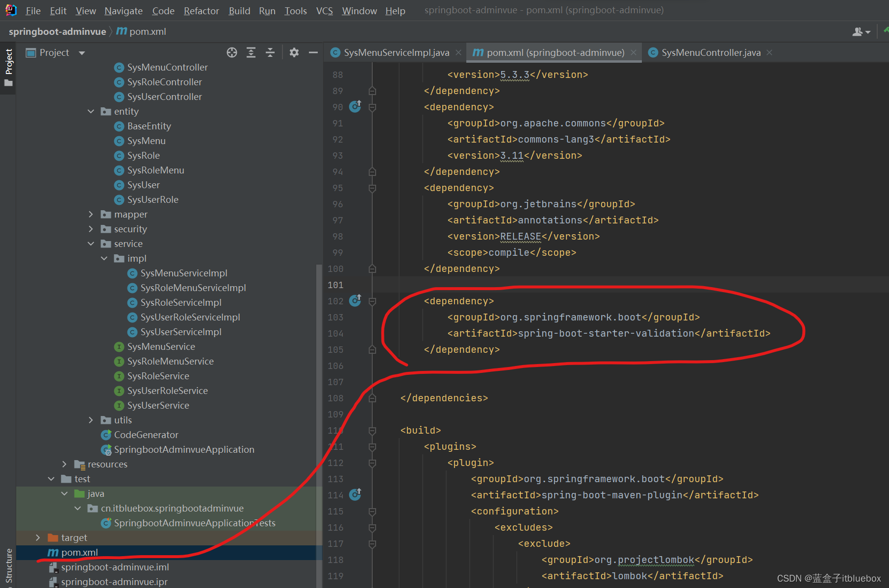The width and height of the screenshot is (889, 588).
Task: Click gutter icon on line 114
Action: [x=355, y=494]
